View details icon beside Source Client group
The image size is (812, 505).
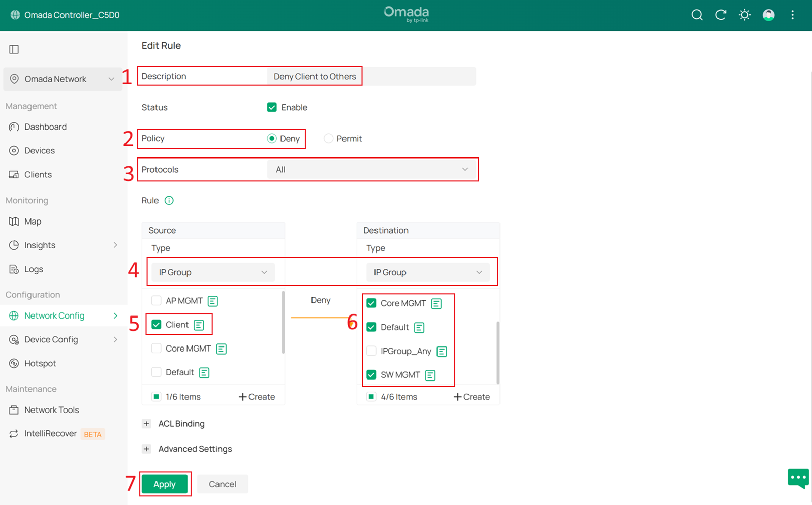click(199, 325)
